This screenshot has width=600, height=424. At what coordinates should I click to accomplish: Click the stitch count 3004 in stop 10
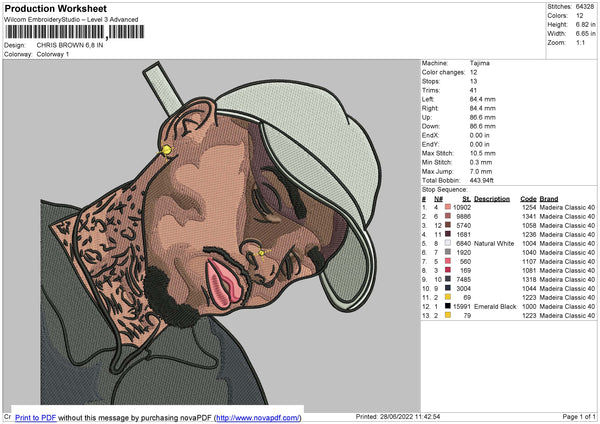tap(463, 289)
